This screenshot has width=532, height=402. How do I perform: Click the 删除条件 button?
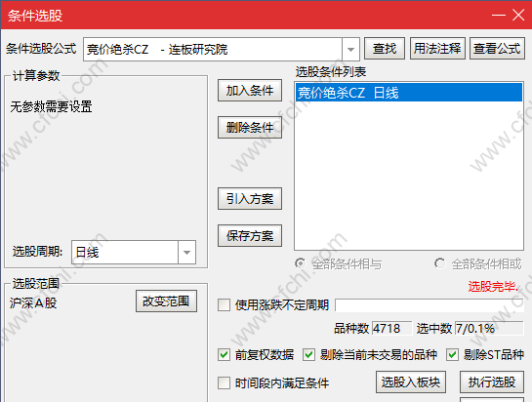click(250, 128)
